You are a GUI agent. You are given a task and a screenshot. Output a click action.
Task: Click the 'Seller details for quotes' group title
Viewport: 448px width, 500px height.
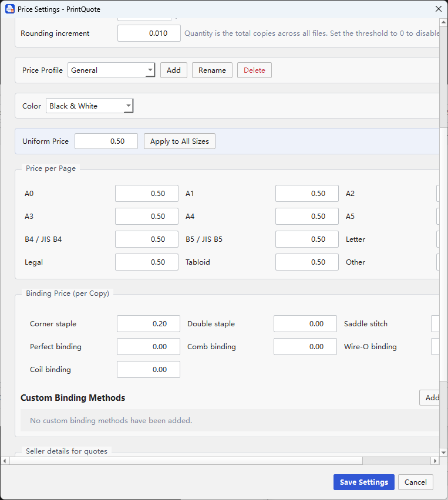(66, 451)
